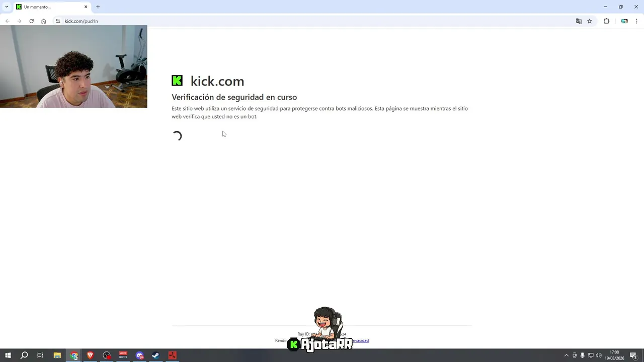This screenshot has height=362, width=644.
Task: Open Task View on the taskbar
Action: (40, 355)
